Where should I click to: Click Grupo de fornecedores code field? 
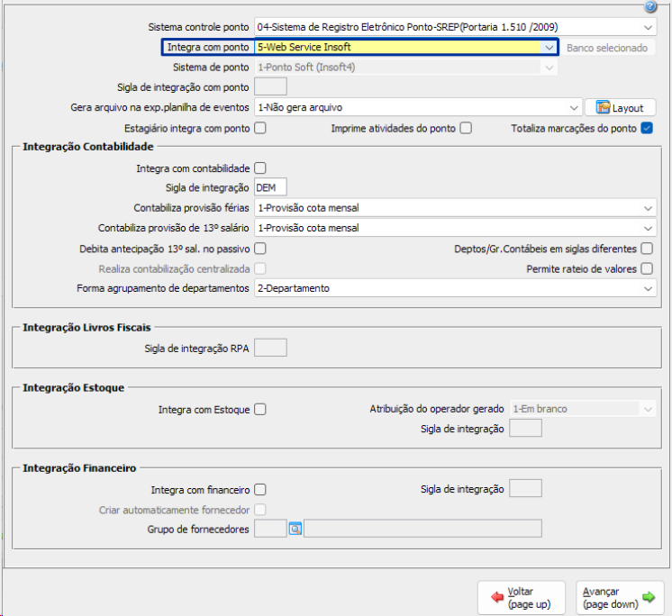tap(270, 529)
